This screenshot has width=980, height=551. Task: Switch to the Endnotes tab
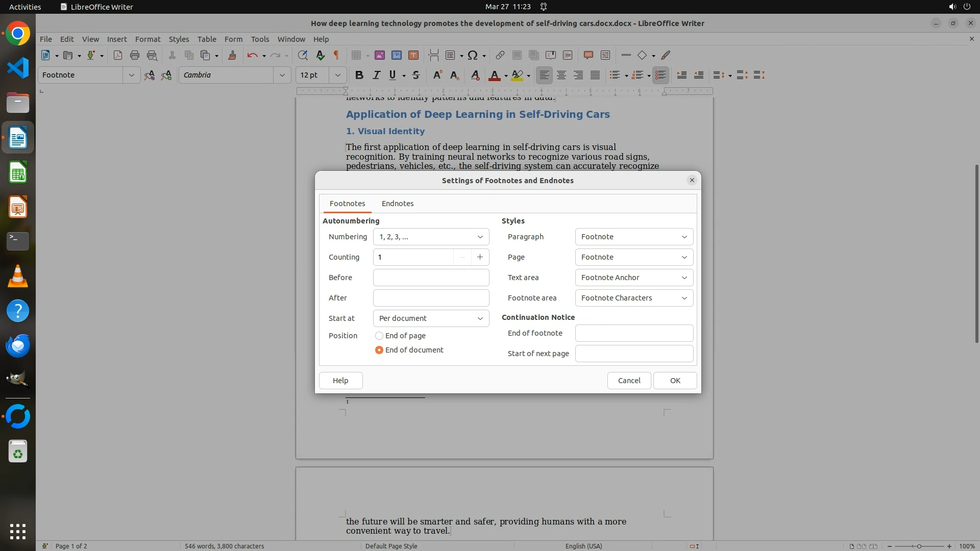[398, 204]
